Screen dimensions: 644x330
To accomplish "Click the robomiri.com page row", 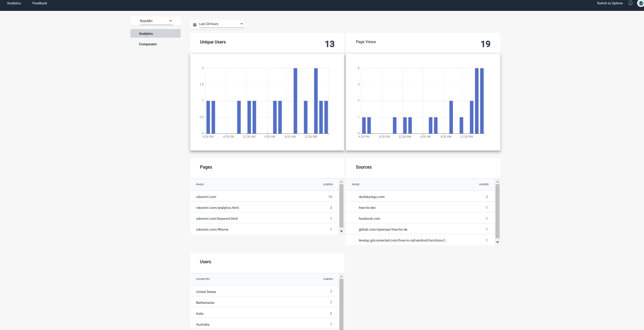I will coord(264,197).
